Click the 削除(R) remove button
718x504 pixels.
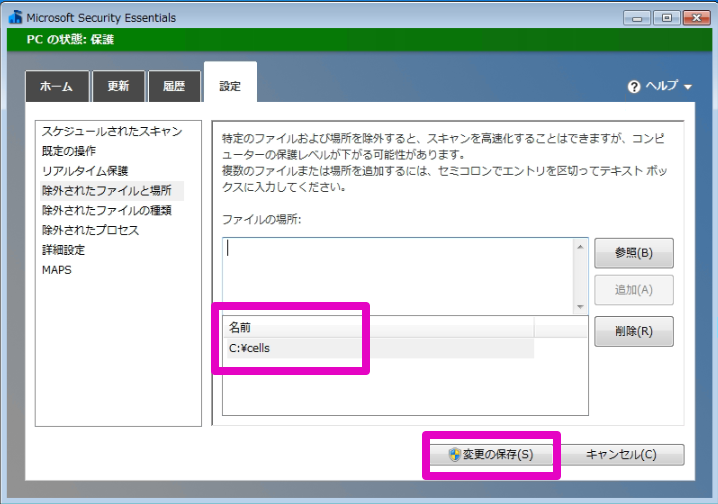tap(634, 331)
